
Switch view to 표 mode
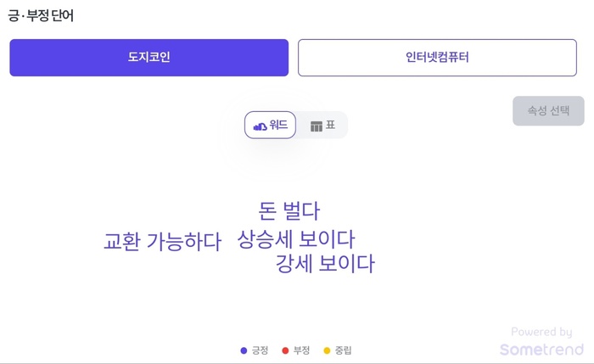point(322,125)
